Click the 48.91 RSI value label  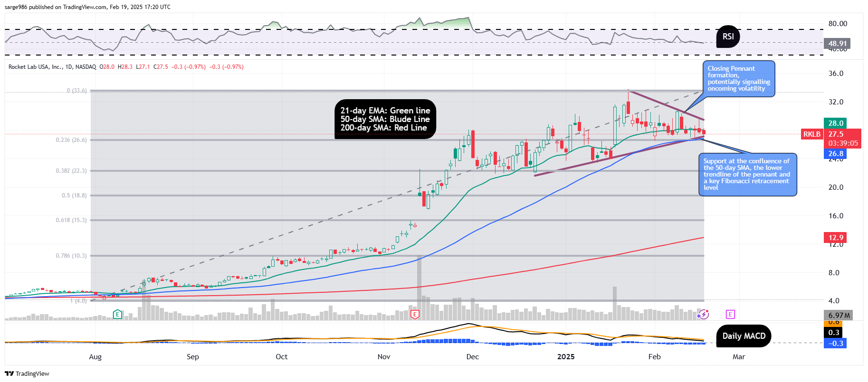click(837, 44)
